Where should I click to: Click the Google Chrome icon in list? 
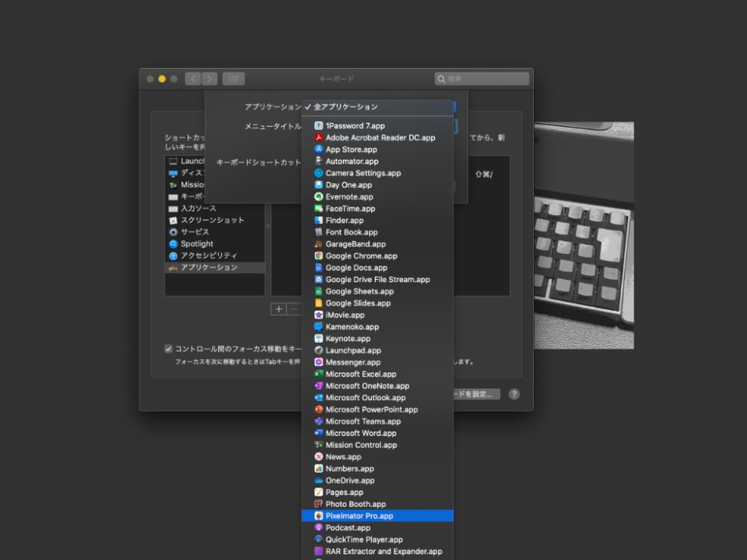pyautogui.click(x=318, y=256)
